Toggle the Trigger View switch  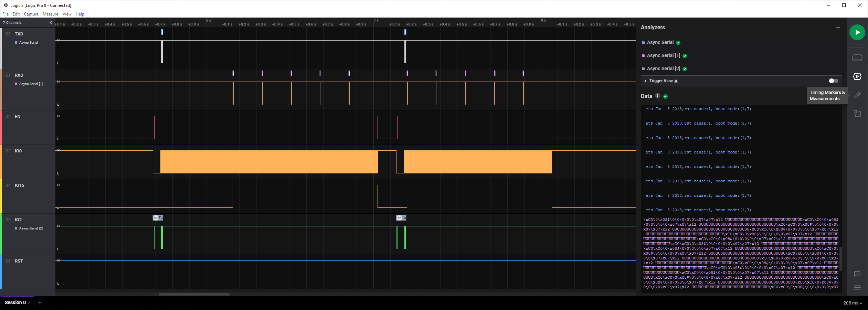point(833,81)
